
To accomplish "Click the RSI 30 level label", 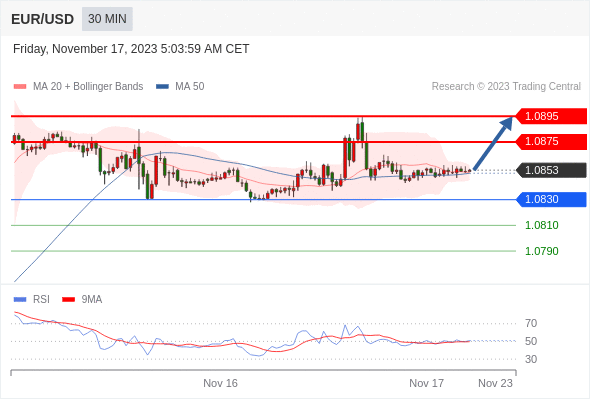I will click(531, 359).
